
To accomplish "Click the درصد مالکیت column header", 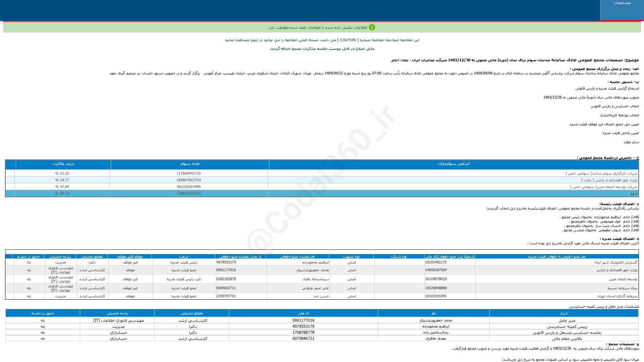I will tap(63, 164).
